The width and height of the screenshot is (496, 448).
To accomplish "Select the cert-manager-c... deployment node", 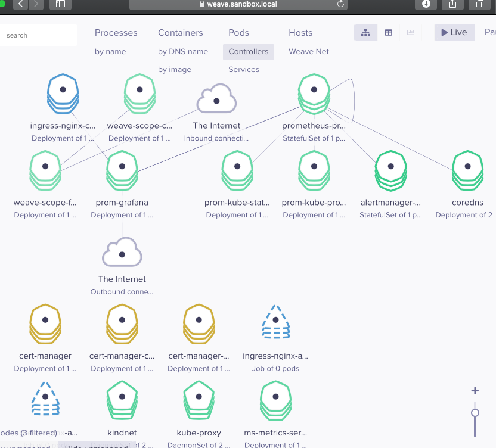I will [122, 323].
